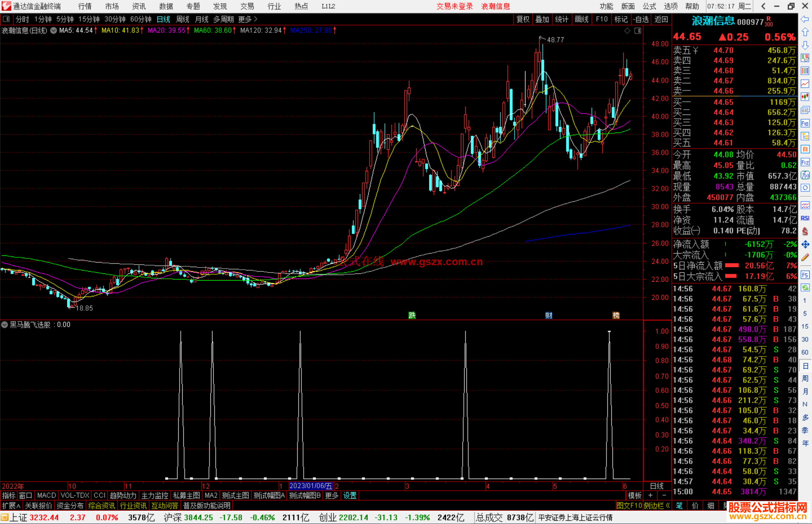This screenshot has width=812, height=524.
Task: Click the 设置 settings link
Action: click(x=350, y=495)
